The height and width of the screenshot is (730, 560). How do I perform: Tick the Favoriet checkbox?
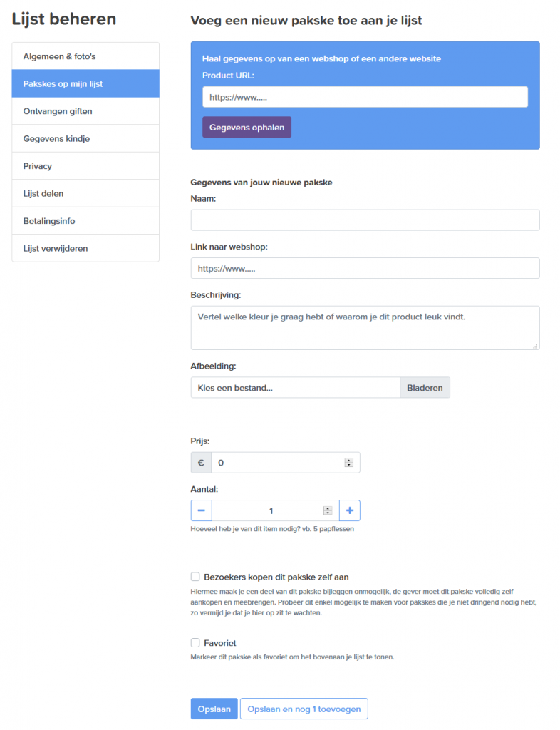point(195,643)
